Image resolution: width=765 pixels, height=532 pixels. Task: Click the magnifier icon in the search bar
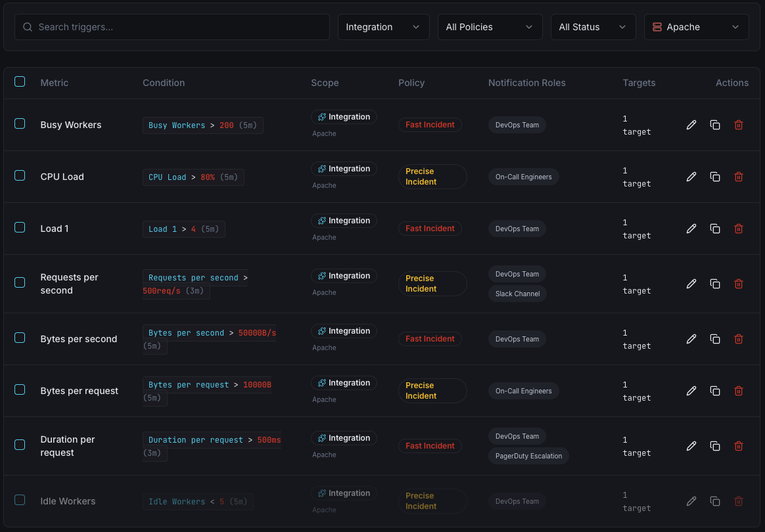click(x=27, y=27)
